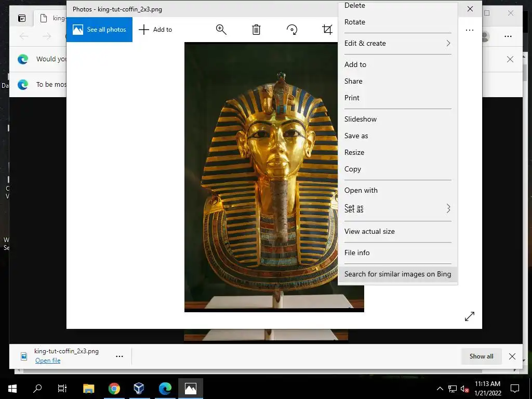Click the trash Delete icon in Photos toolbar
The width and height of the screenshot is (532, 399).
(x=256, y=30)
